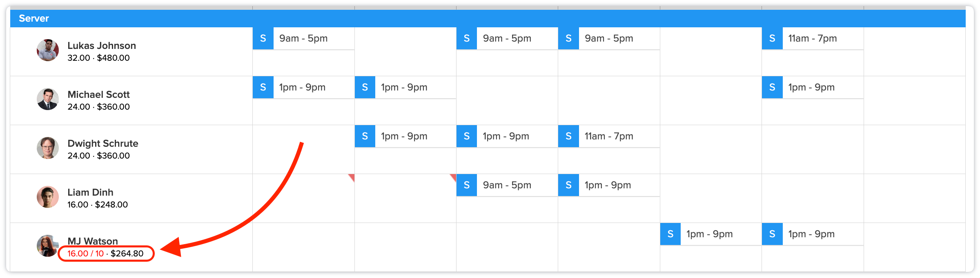Click Michael Scott's avatar picture
The width and height of the screenshot is (980, 278).
48,99
